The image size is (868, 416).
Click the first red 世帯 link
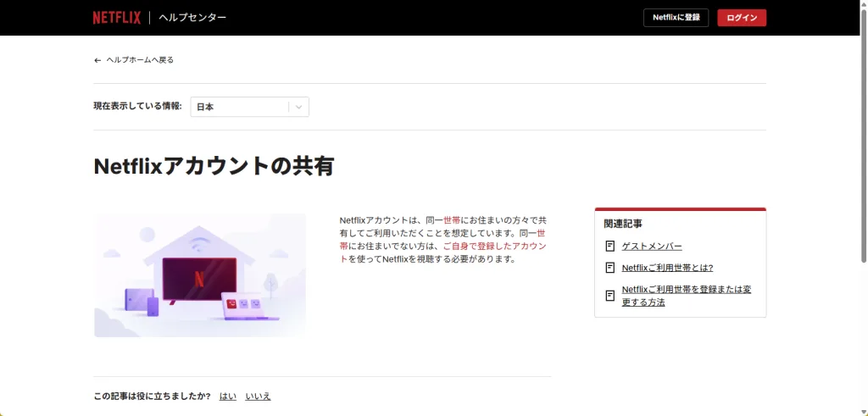coord(453,220)
